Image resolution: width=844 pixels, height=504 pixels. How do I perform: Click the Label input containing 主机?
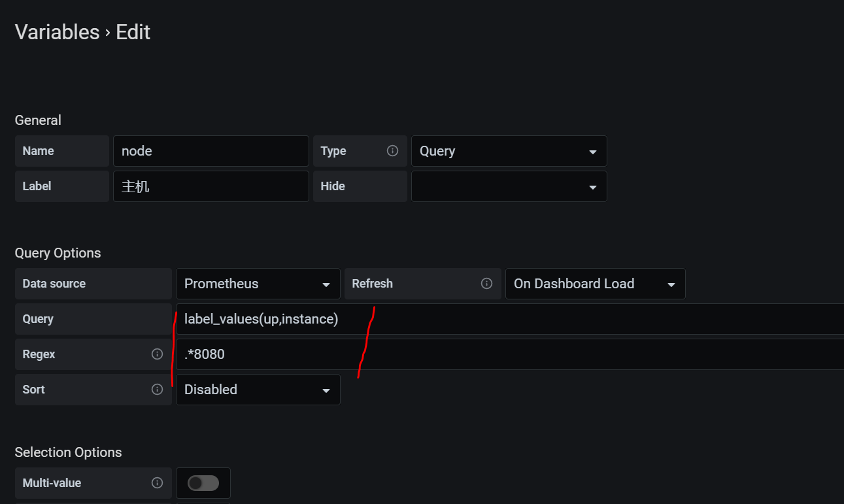(x=211, y=186)
